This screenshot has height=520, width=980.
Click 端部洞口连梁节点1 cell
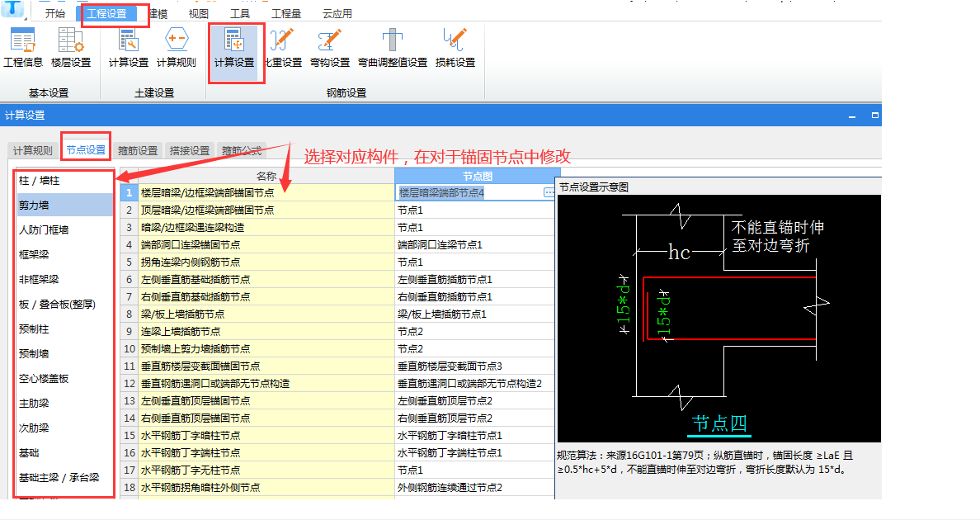[474, 245]
